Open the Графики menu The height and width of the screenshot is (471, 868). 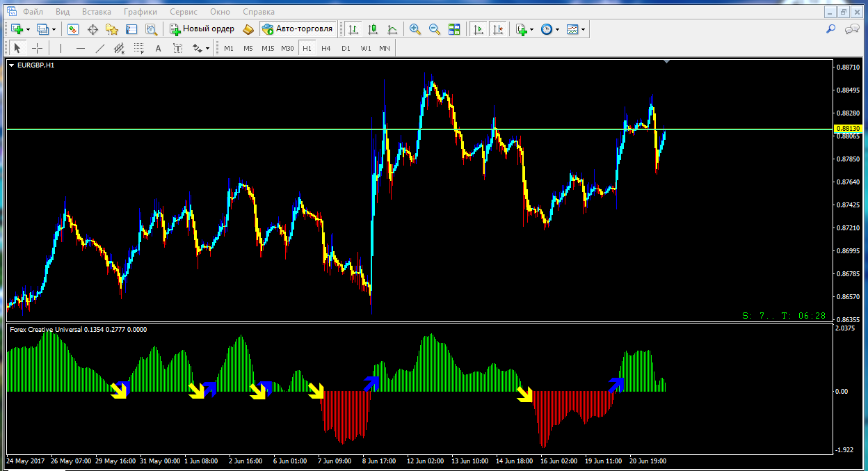coord(140,12)
